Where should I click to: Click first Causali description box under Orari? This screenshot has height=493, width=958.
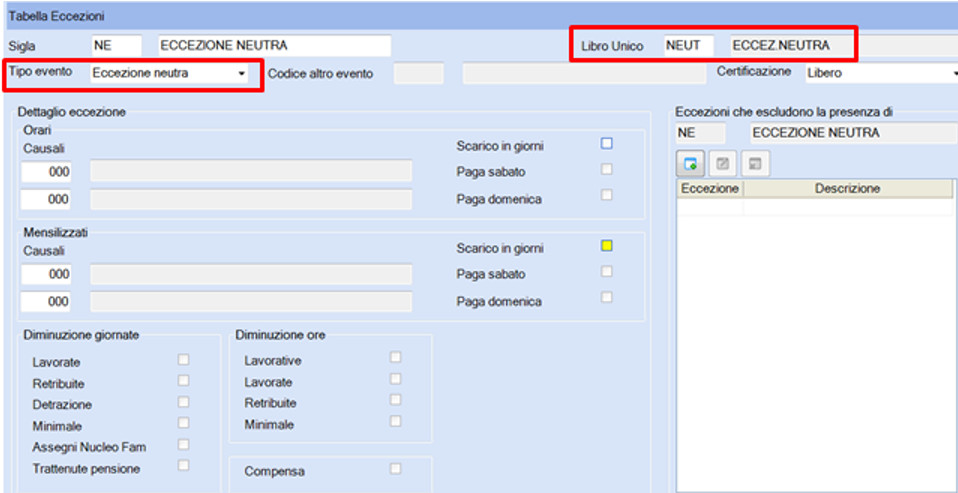point(251,172)
